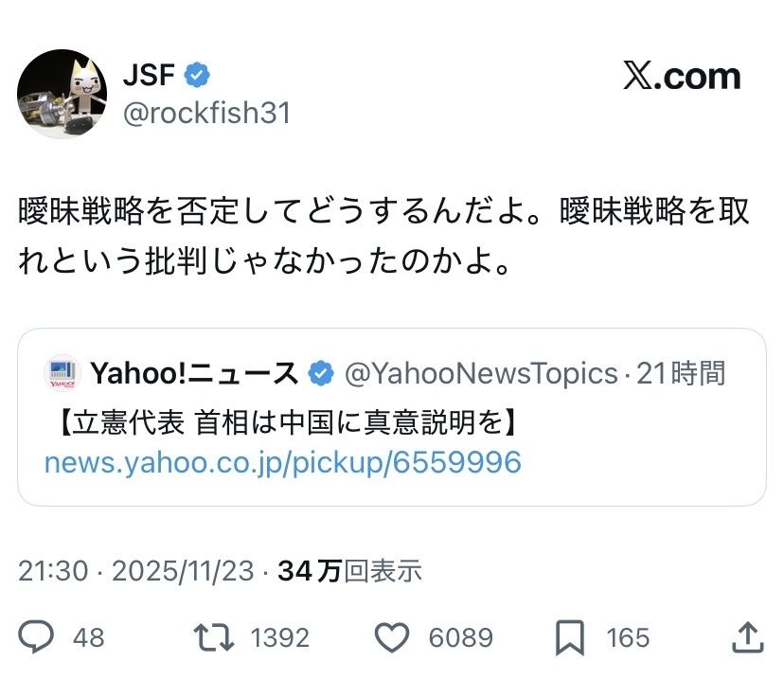Open the news.yahoo.co.jp pickup link

[282, 462]
